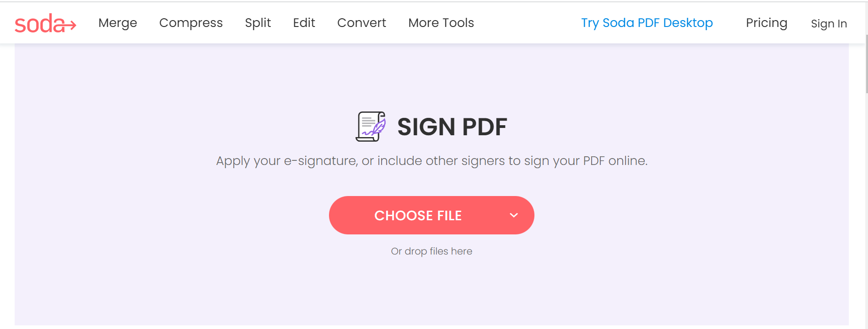Click the red CHOOSE FILE button
Viewport: 868px width, 329px height.
pyautogui.click(x=418, y=215)
